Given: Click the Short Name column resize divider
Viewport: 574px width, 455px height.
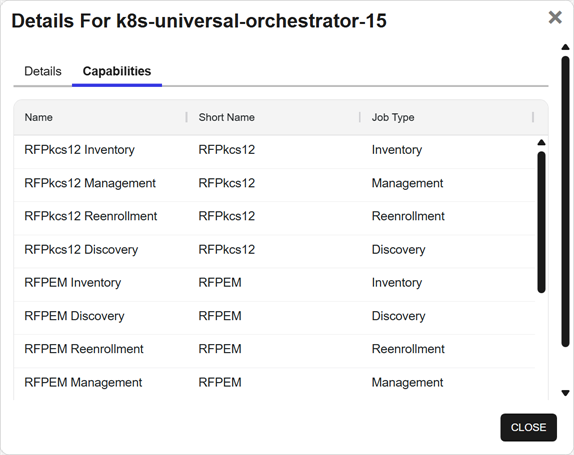Looking at the screenshot, I should [x=360, y=117].
